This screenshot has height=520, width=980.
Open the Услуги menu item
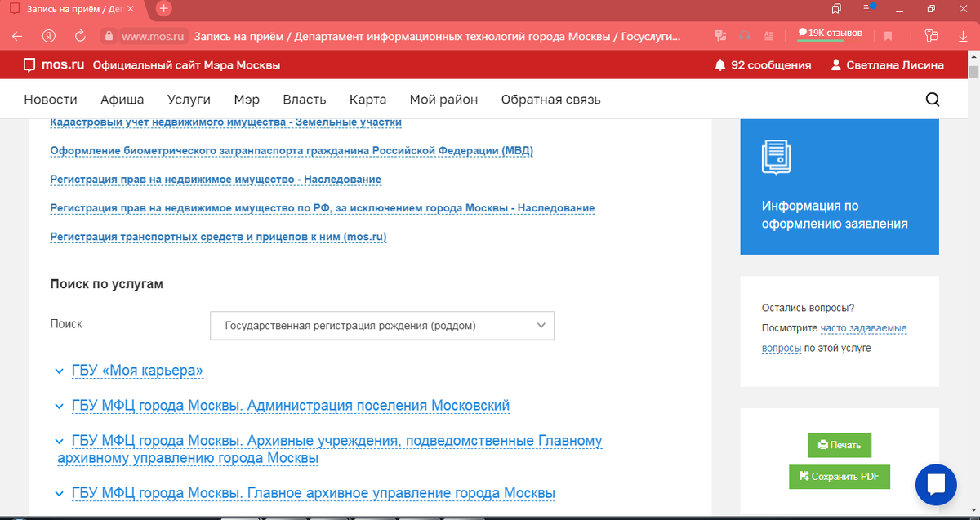(x=189, y=99)
